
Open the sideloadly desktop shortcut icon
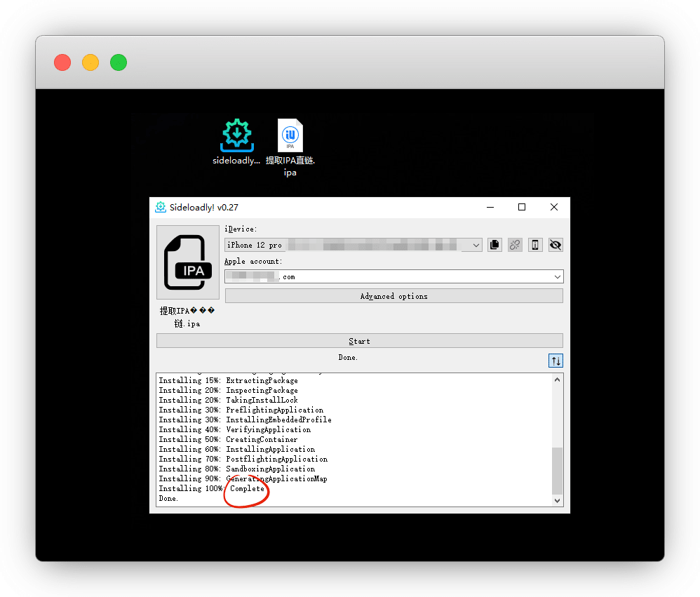[237, 136]
